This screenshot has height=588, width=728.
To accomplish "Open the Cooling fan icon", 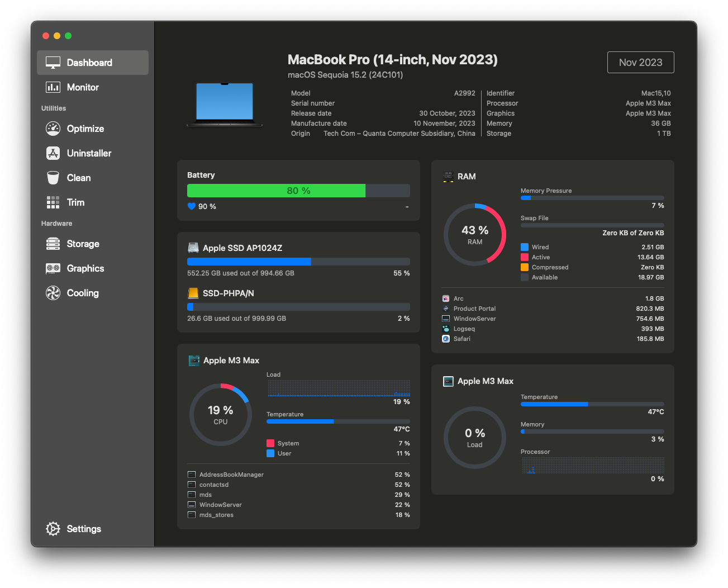I will (53, 293).
